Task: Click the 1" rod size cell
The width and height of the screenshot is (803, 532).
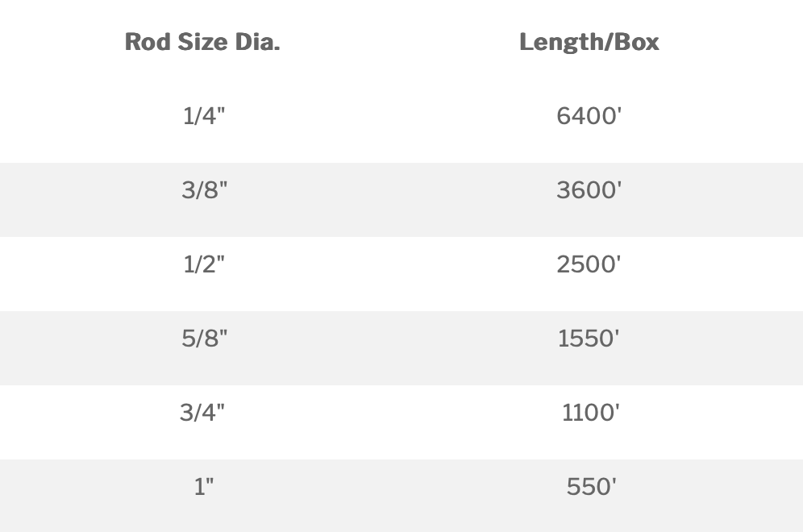Action: click(204, 487)
